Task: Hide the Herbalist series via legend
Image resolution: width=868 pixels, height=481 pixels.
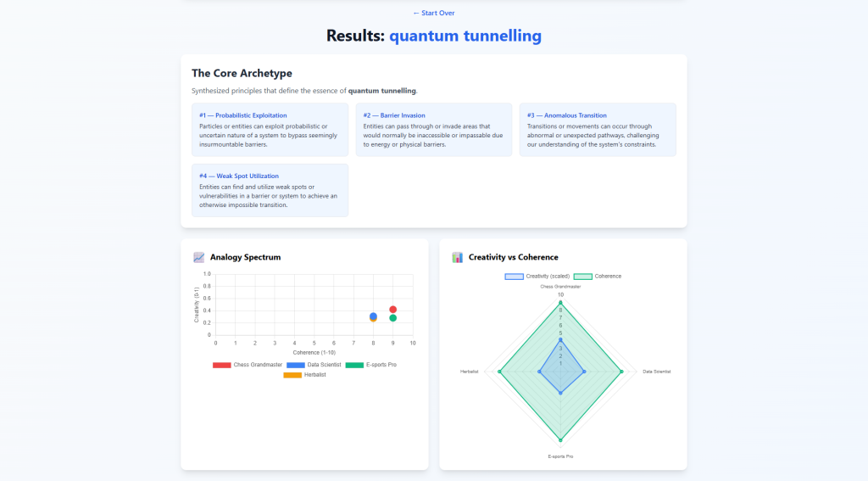Action: [305, 374]
